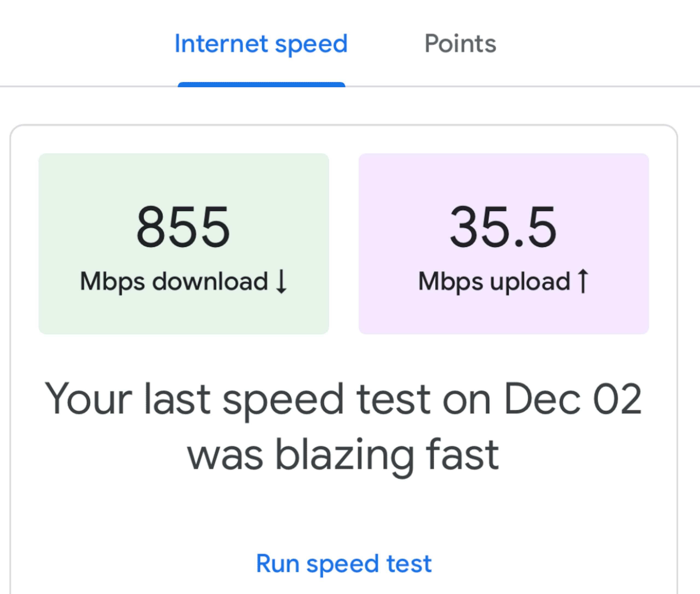Click the green download speed card

183,243
